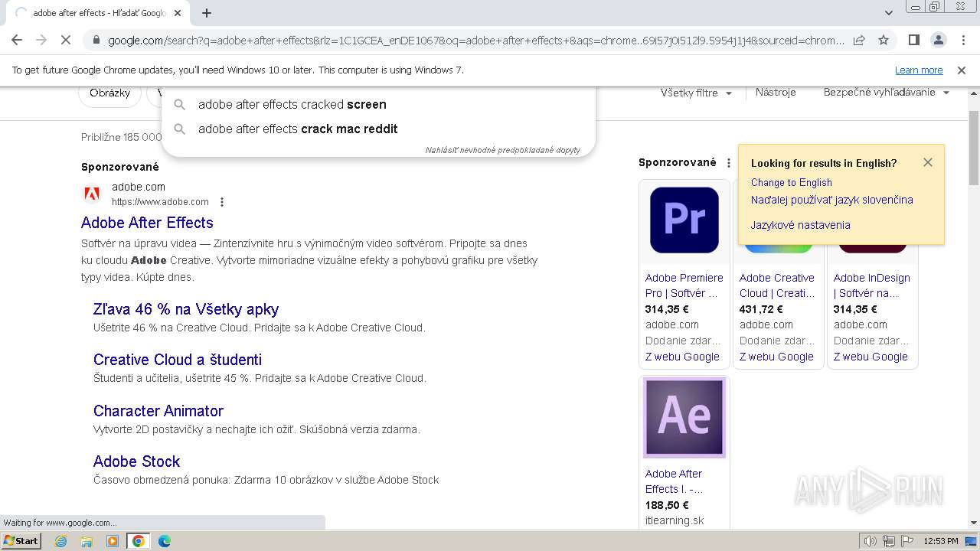
Task: Open the Creative Cloud a študenti link
Action: coord(178,360)
